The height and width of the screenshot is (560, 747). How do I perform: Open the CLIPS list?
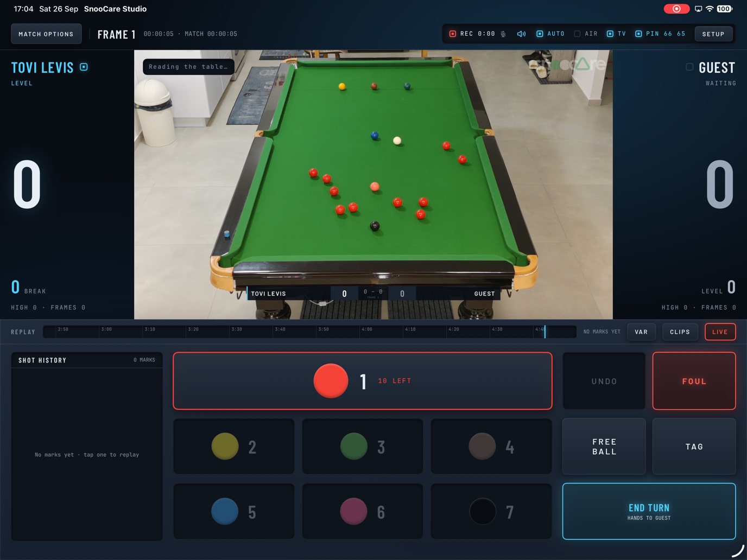pos(680,332)
